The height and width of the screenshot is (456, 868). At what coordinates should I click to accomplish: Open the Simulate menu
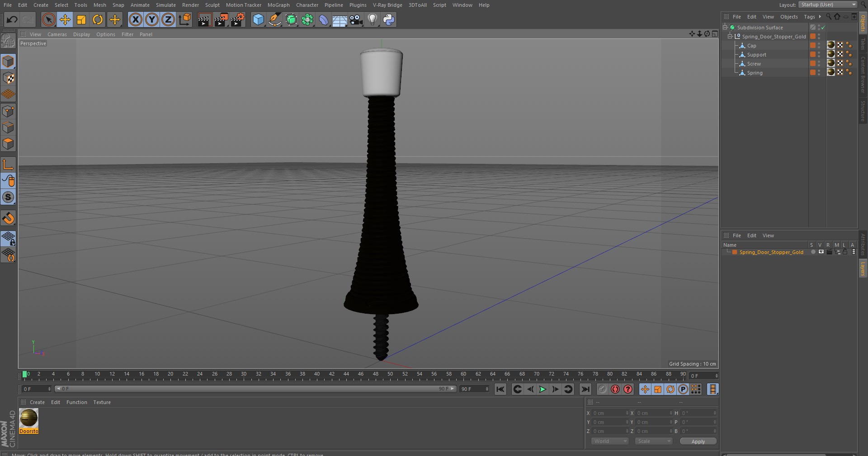click(x=166, y=5)
